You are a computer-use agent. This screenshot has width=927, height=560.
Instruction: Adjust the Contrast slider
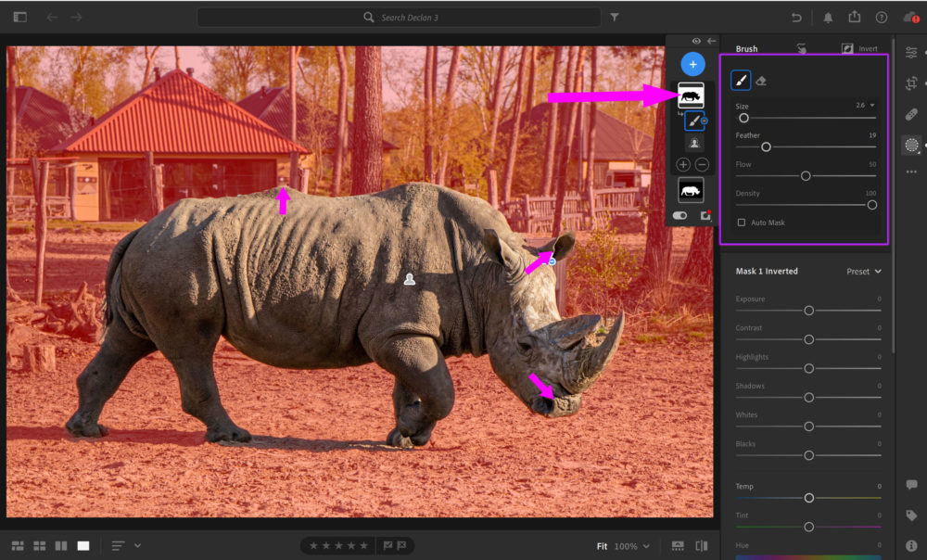808,339
